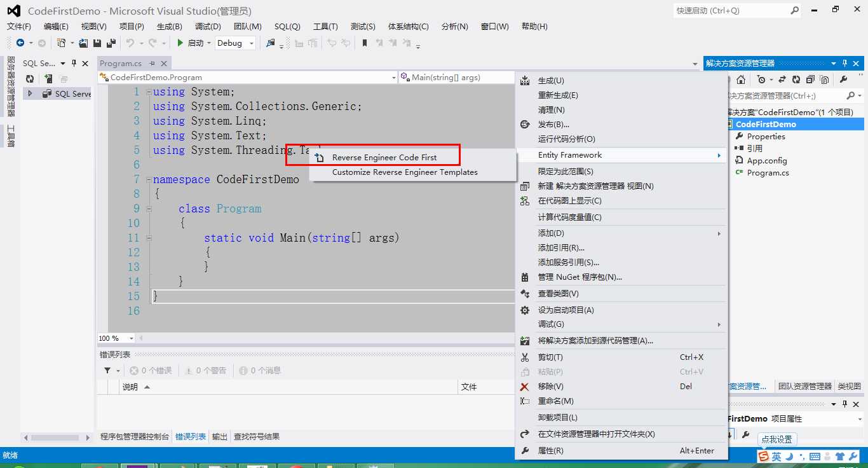Choose 属性(R) from the context menu

(x=621, y=451)
